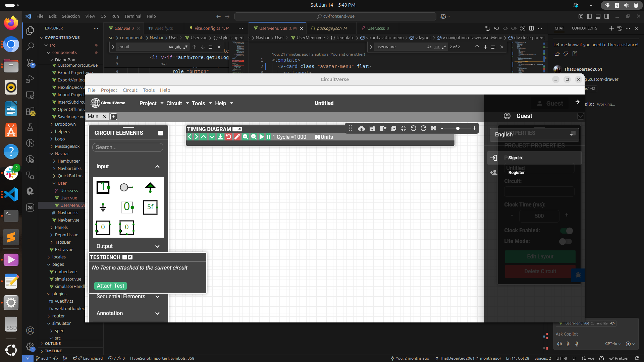Click the Register link in the side panel
The height and width of the screenshot is (362, 644).
coord(517,173)
